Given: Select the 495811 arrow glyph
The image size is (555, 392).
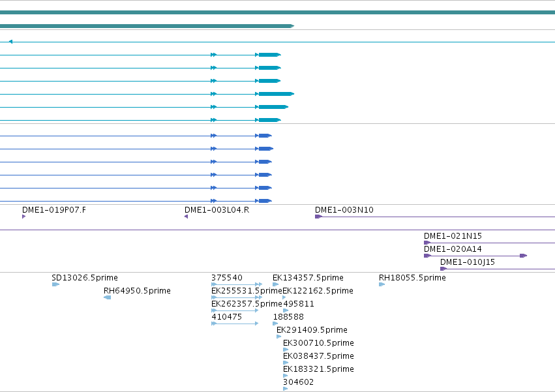Looking at the screenshot, I should 286,310.
